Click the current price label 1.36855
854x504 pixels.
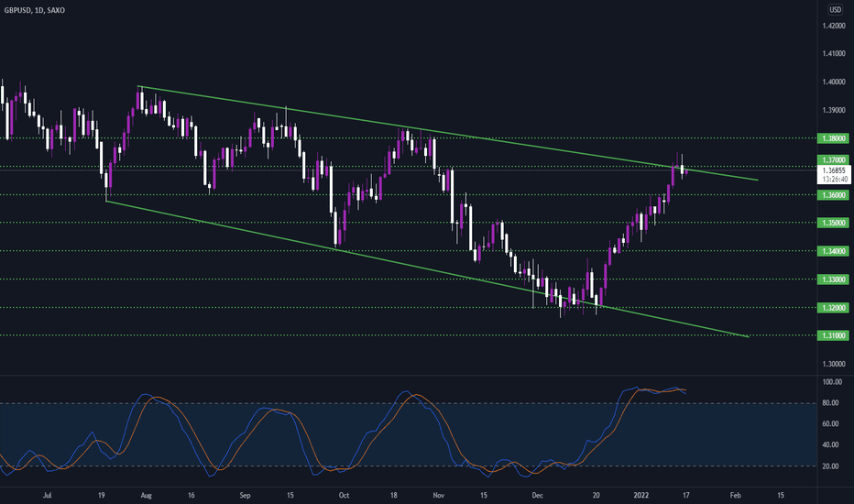tap(835, 170)
